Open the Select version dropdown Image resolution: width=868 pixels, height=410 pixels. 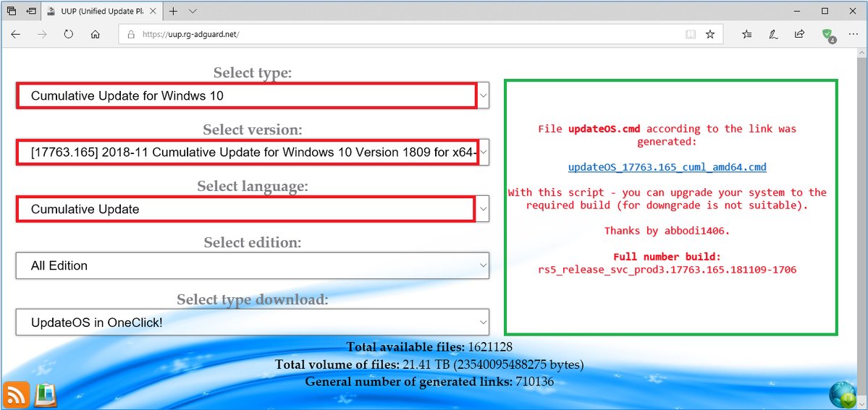coord(253,152)
